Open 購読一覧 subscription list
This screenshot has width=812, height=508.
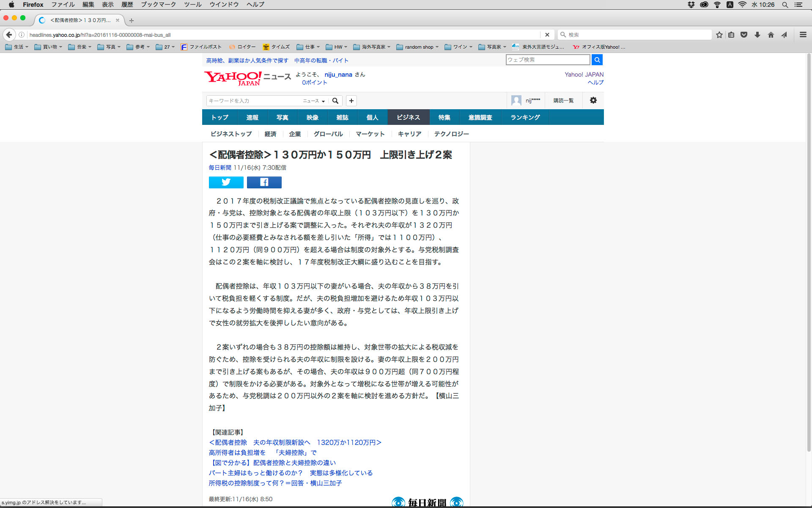[x=563, y=100]
